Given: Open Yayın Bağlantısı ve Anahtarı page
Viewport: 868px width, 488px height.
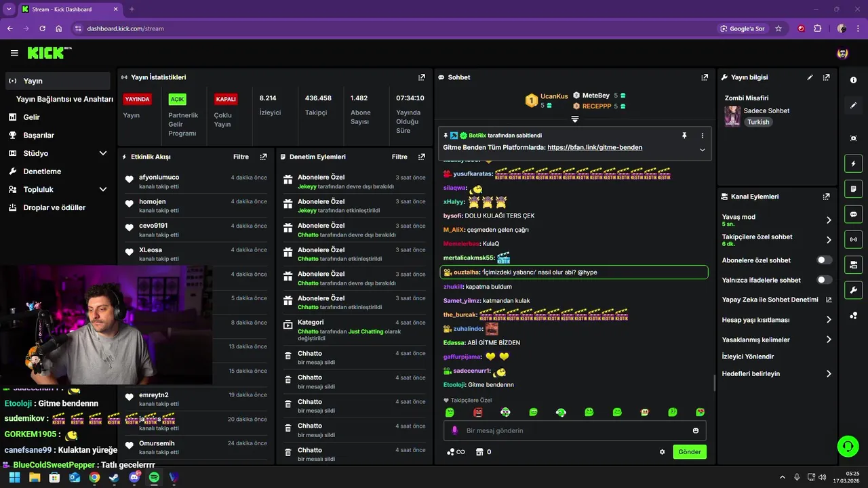Looking at the screenshot, I should [x=64, y=99].
